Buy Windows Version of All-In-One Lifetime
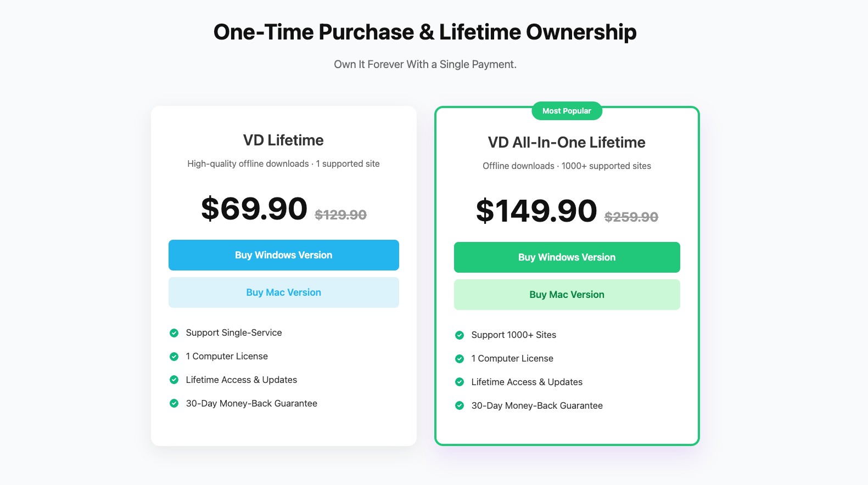 pos(567,257)
